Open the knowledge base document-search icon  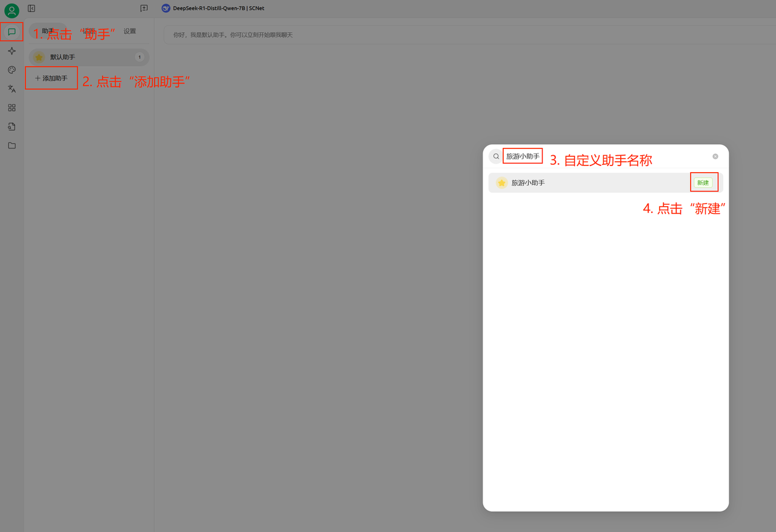click(x=12, y=127)
